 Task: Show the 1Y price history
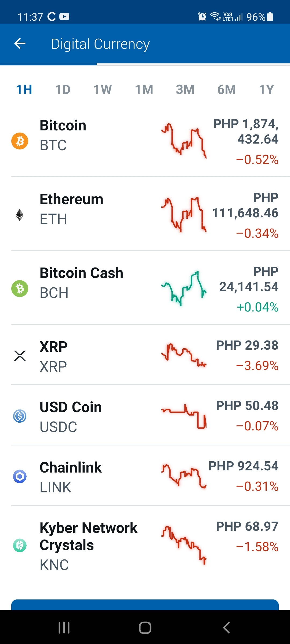[266, 90]
